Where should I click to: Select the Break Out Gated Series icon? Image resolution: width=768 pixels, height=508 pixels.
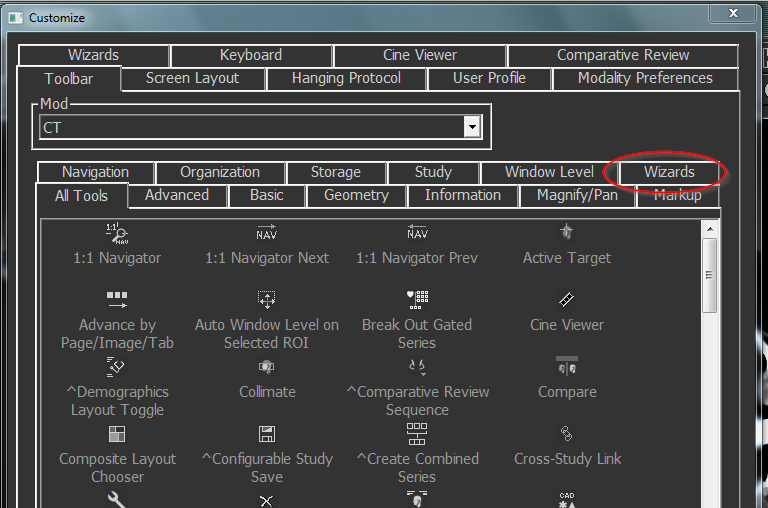click(x=417, y=299)
